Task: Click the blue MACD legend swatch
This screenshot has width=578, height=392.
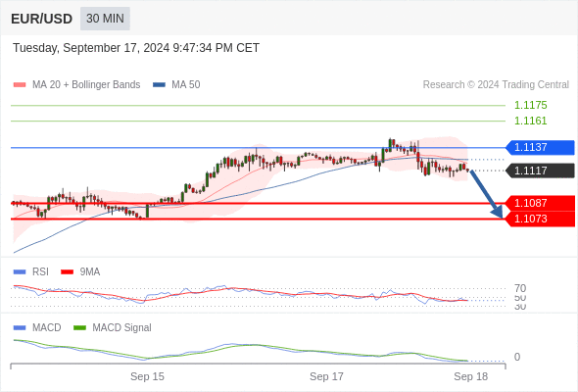Action: (20, 328)
